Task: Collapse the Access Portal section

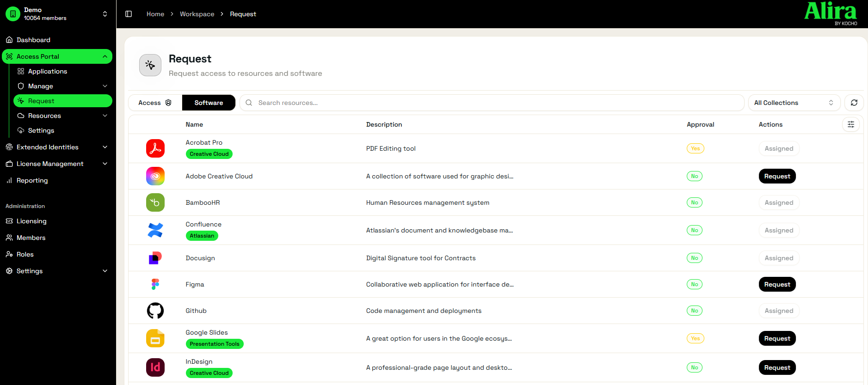Action: click(x=57, y=56)
